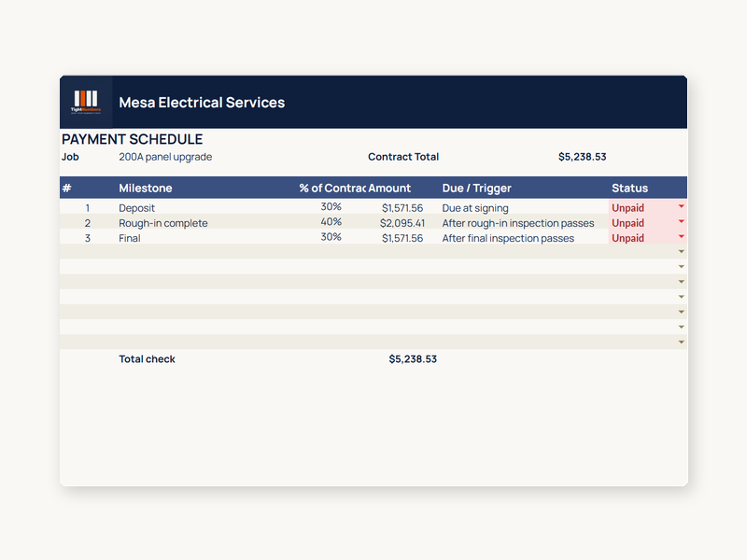
Task: Select the PAYMENT SCHEDULE heading cell
Action: tap(132, 139)
